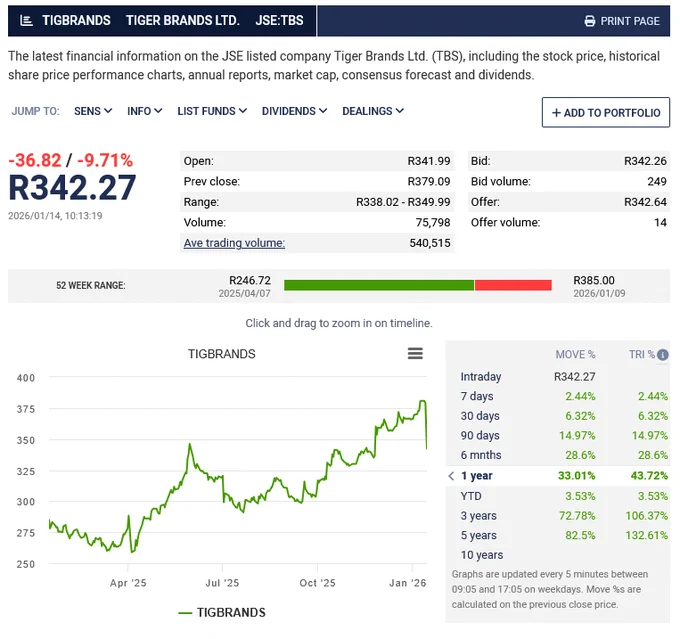Click the Bid value R342.26
Screen dimensions: 680x639
645,161
